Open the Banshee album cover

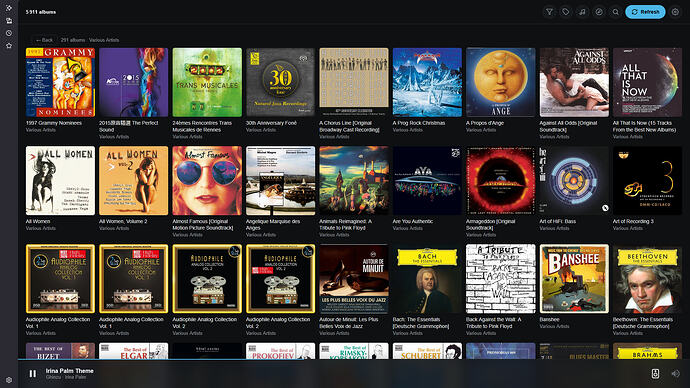574,279
